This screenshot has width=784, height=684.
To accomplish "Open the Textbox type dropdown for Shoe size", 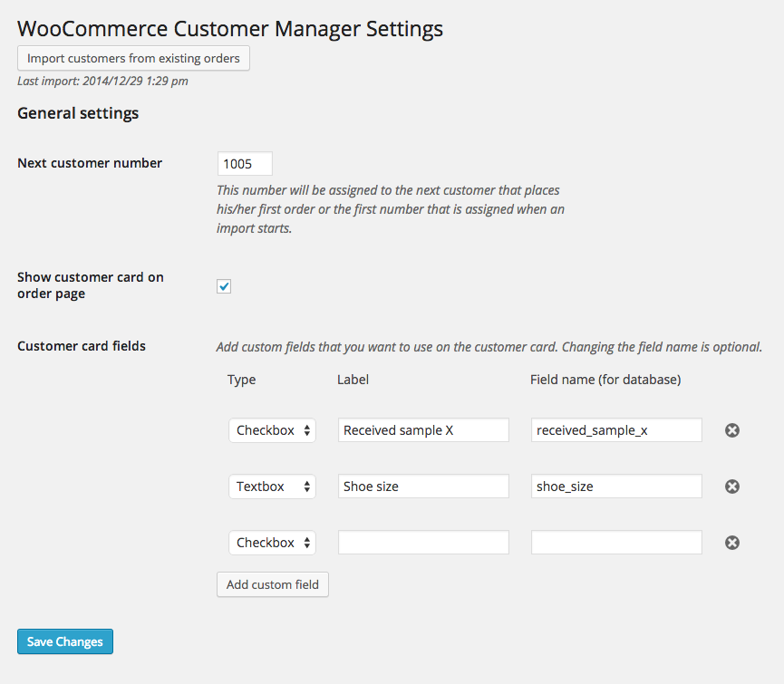I will point(272,486).
